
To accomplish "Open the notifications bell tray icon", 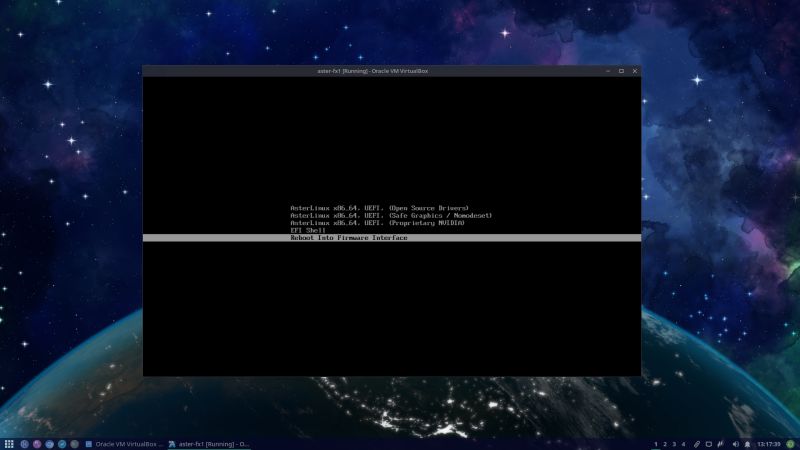I will point(747,444).
